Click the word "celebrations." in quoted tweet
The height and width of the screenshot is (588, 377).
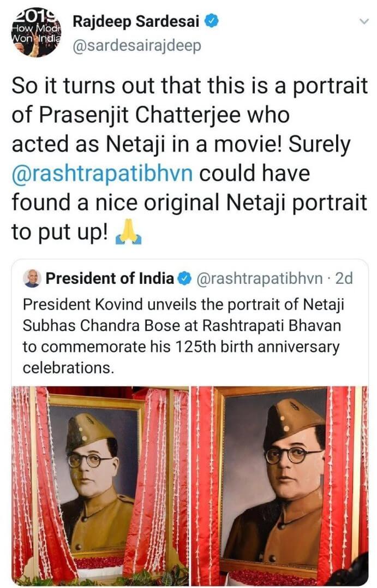[x=68, y=367]
